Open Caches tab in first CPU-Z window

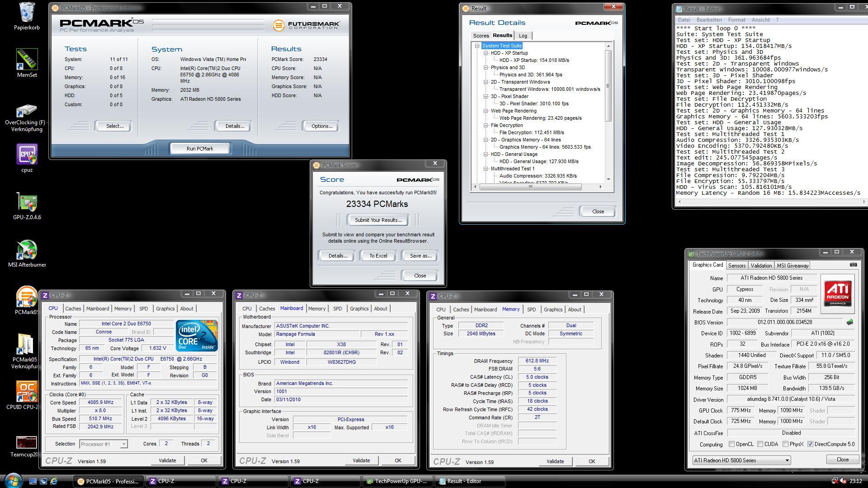tap(73, 309)
